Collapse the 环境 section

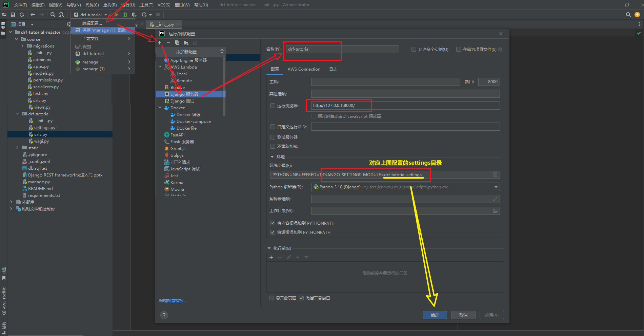[x=272, y=157]
